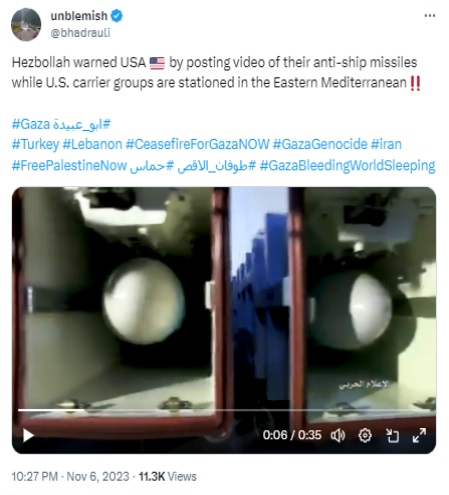Screen dimensions: 449x495
Task: Play the embedded video
Action: [x=28, y=436]
